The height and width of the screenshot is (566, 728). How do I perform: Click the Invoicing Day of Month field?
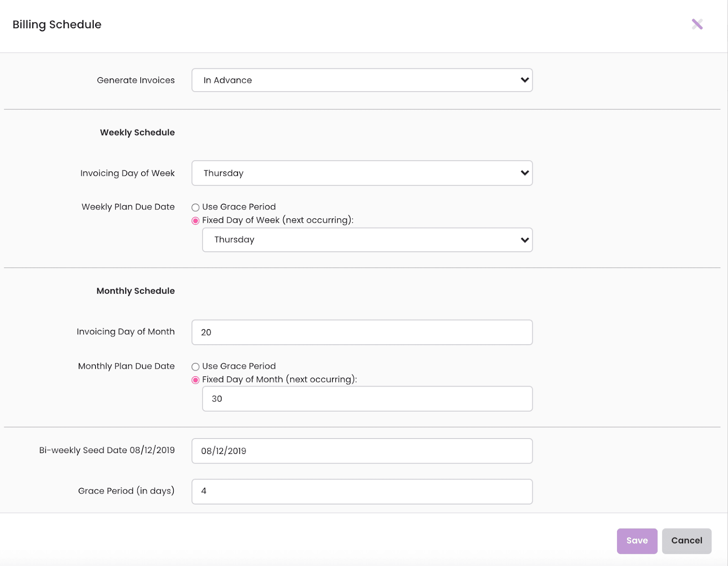point(362,332)
